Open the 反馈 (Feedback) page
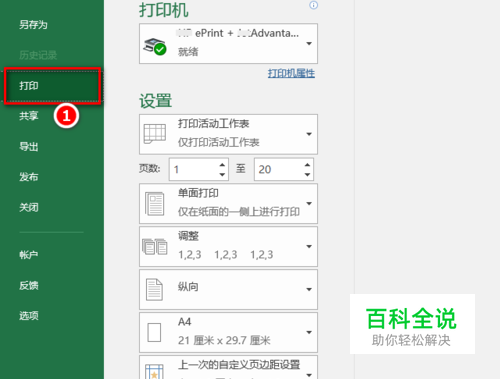 click(x=29, y=285)
